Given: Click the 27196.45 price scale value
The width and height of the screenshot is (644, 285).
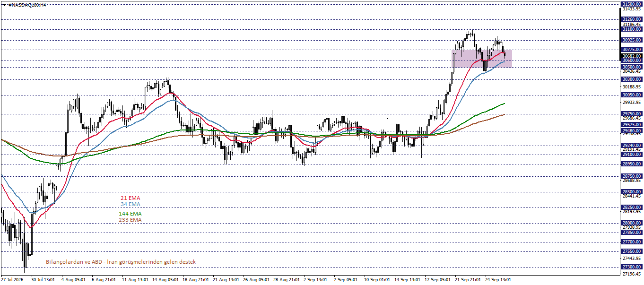Looking at the screenshot, I should [x=631, y=274].
